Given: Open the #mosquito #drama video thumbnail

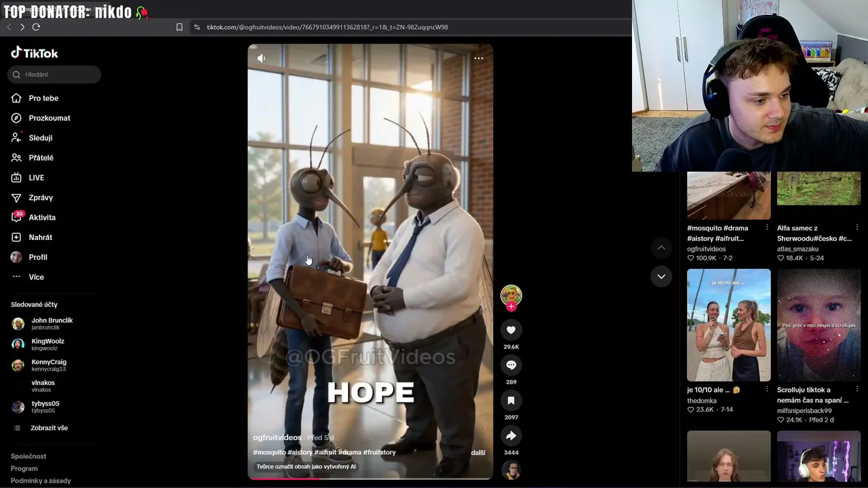Looking at the screenshot, I should (729, 196).
